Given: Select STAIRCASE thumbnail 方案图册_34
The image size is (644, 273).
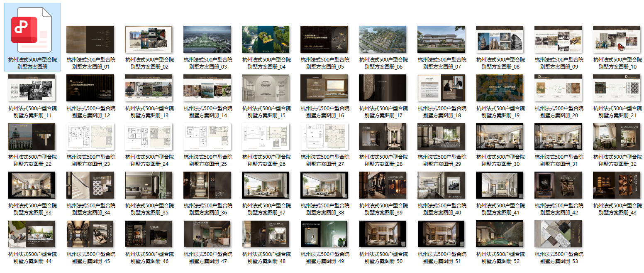Looking at the screenshot, I should coord(90,185).
